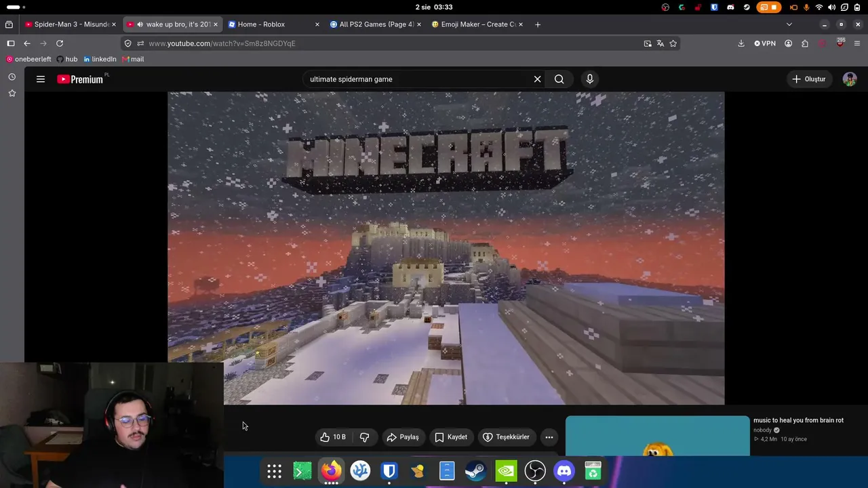Open the linkedIn bookmark
Screen dimensions: 868x488
click(x=100, y=59)
